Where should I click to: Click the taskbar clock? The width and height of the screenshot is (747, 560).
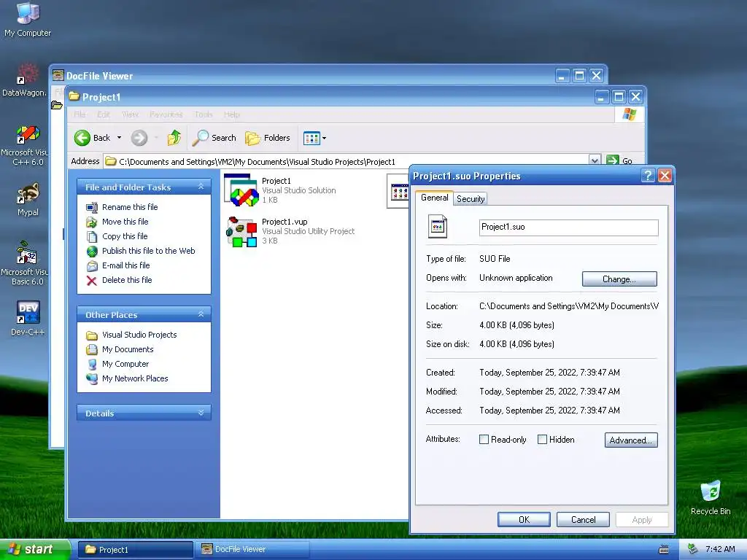720,549
